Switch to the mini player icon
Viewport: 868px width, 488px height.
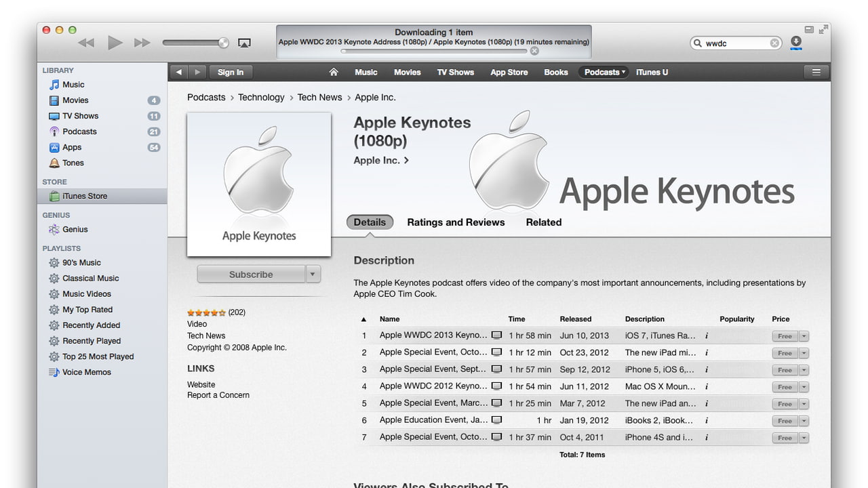point(809,29)
